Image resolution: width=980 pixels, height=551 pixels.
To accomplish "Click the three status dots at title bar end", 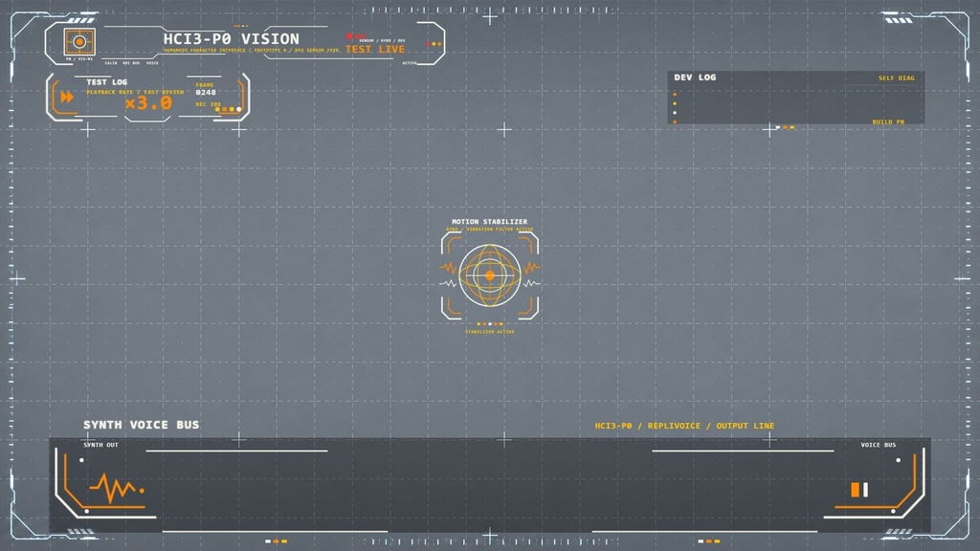I will click(x=434, y=44).
